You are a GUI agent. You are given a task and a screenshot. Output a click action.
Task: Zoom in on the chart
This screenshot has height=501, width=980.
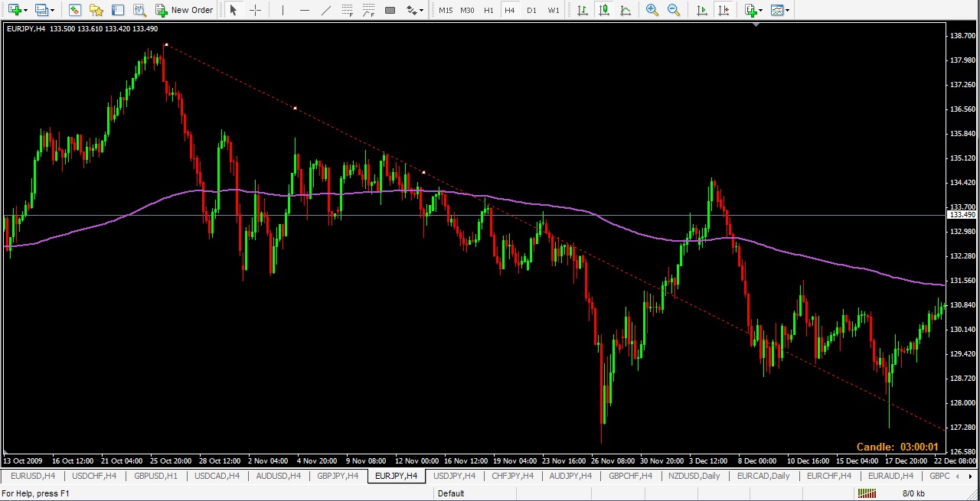pos(652,10)
